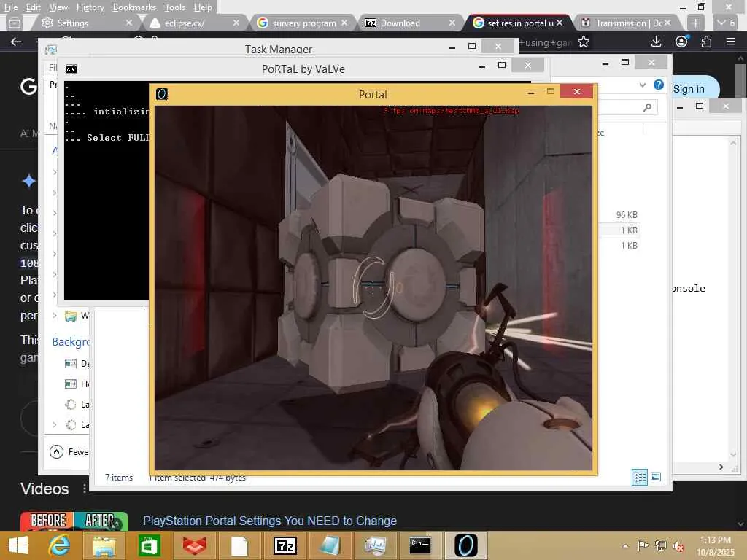Collapse Task Manager with Fewer details

coord(69,451)
